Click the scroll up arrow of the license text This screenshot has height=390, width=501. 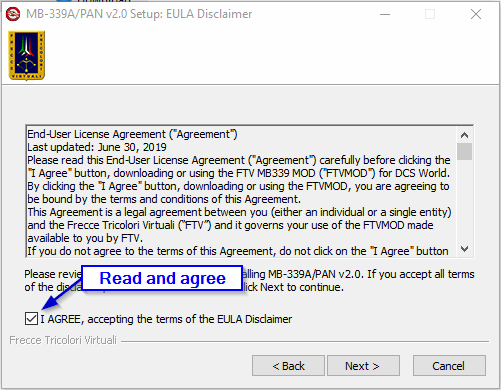point(464,135)
